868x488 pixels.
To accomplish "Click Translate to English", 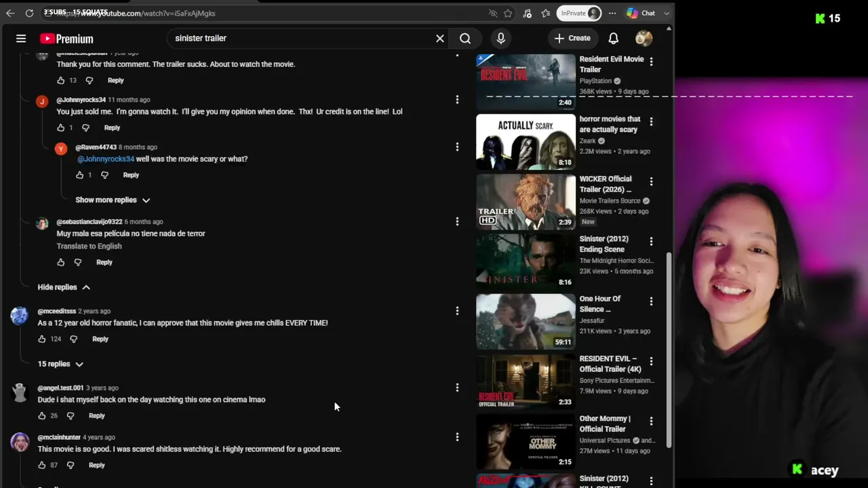I will [89, 246].
